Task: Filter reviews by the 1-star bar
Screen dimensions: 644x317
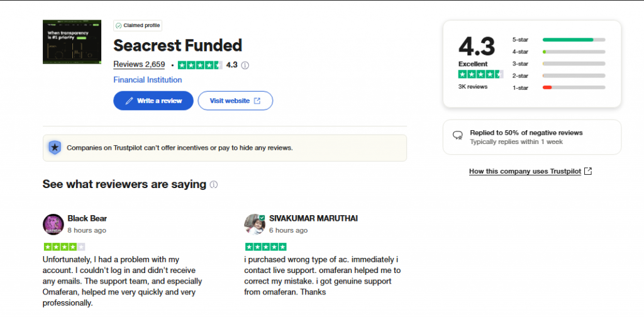Action: (x=574, y=87)
